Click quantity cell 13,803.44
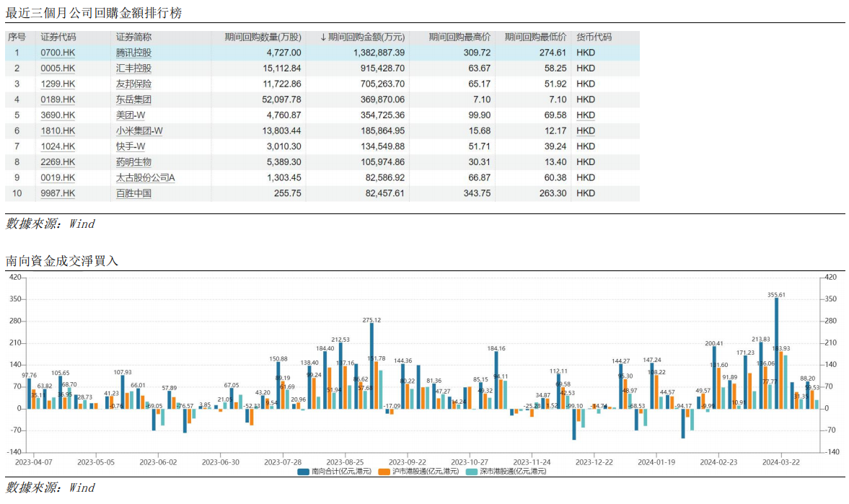Screen dimensions: 849x504 click(281, 131)
